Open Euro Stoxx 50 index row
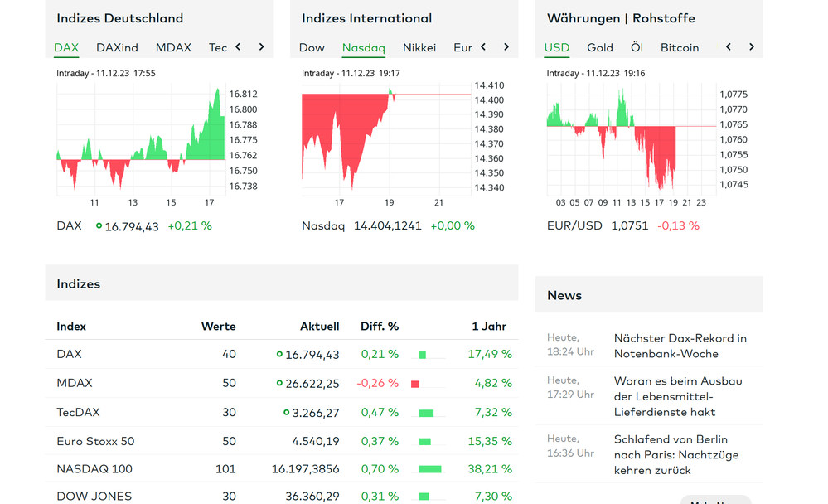828x504 pixels. pos(95,441)
